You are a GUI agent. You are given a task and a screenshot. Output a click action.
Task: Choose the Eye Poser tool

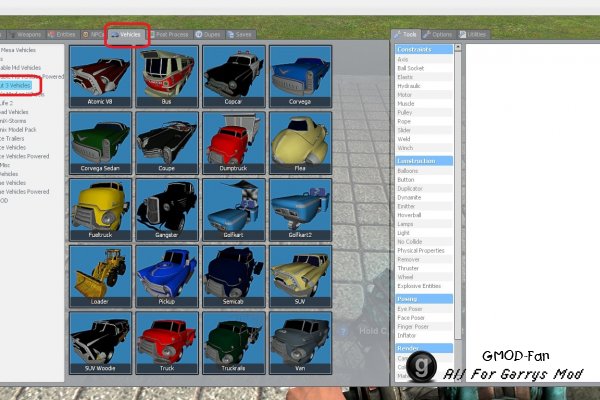coord(424,309)
